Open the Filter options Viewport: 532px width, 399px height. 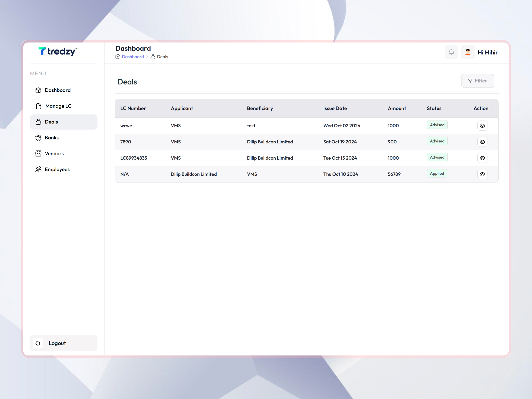(x=477, y=80)
